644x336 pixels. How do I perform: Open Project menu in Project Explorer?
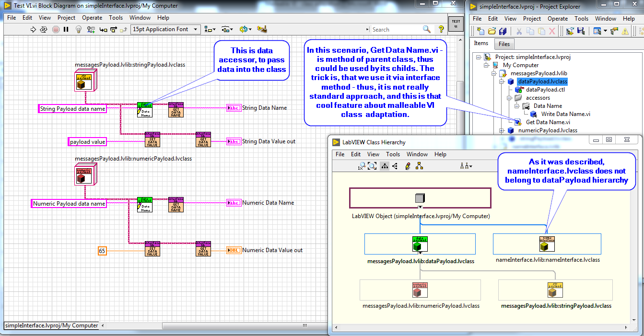[x=532, y=19]
